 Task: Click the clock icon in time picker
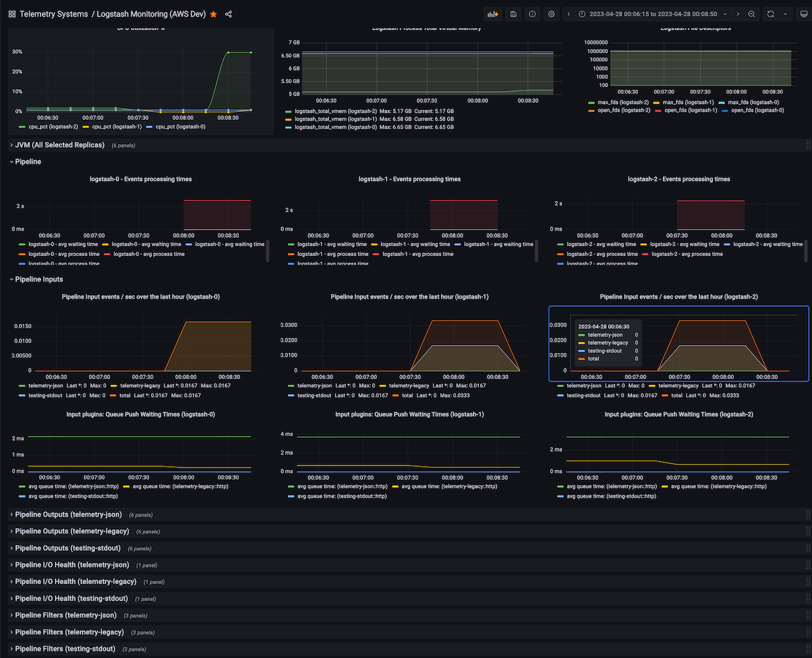click(582, 14)
